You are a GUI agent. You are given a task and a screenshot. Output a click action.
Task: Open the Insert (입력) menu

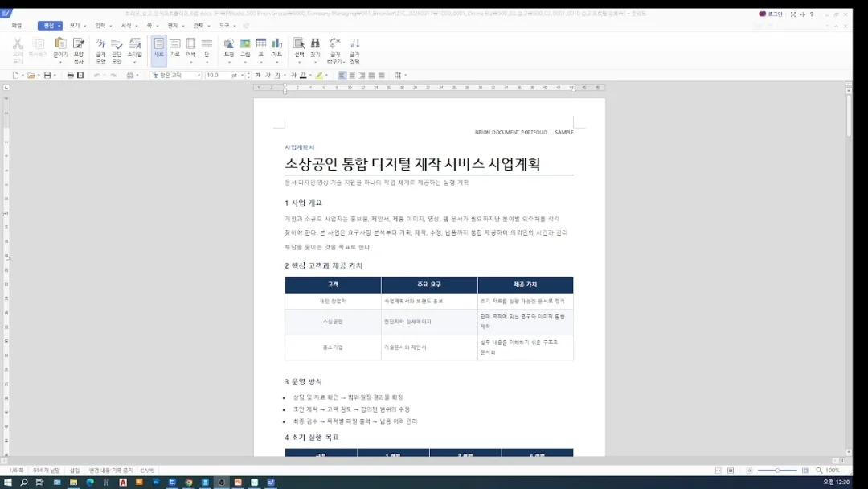point(100,26)
